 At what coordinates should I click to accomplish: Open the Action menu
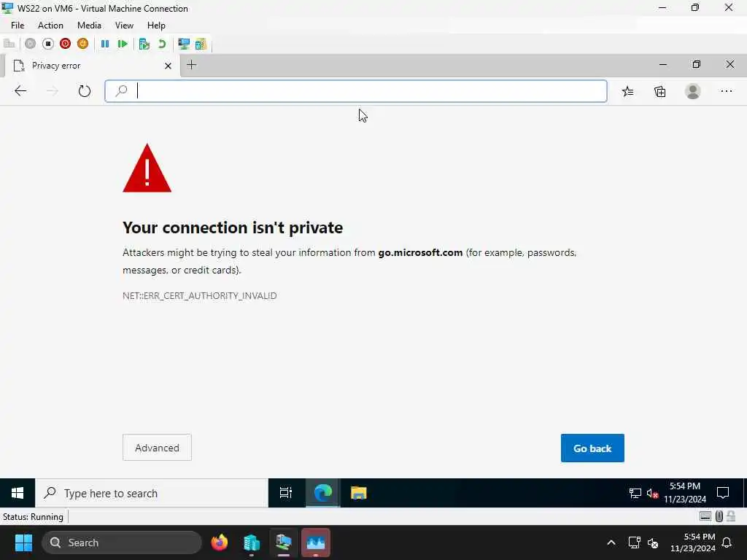(50, 26)
